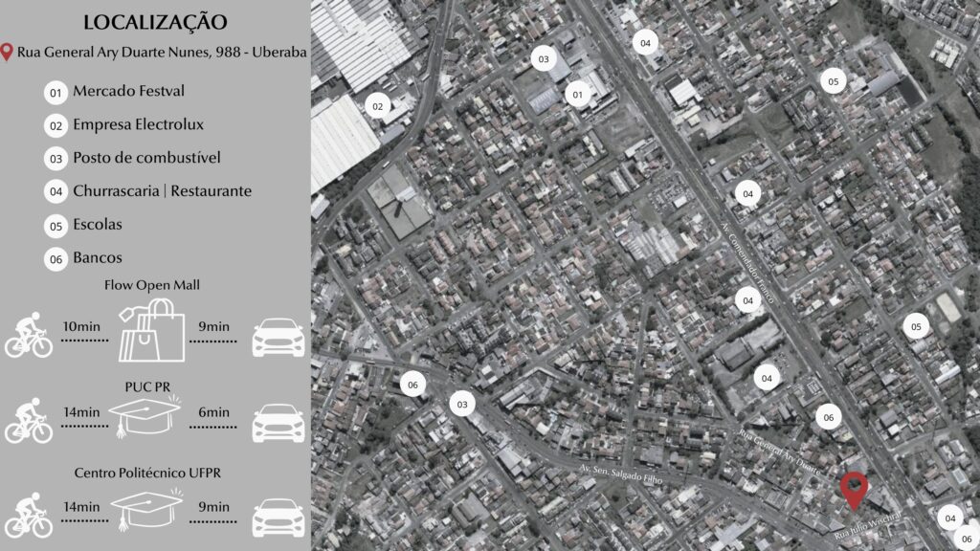
Task: Select the red pin marker on the map
Action: coord(853,489)
